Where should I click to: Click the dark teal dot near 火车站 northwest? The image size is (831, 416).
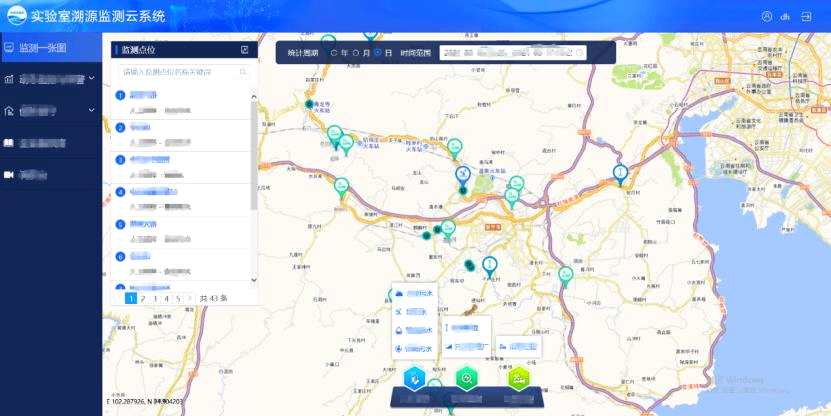click(x=309, y=104)
